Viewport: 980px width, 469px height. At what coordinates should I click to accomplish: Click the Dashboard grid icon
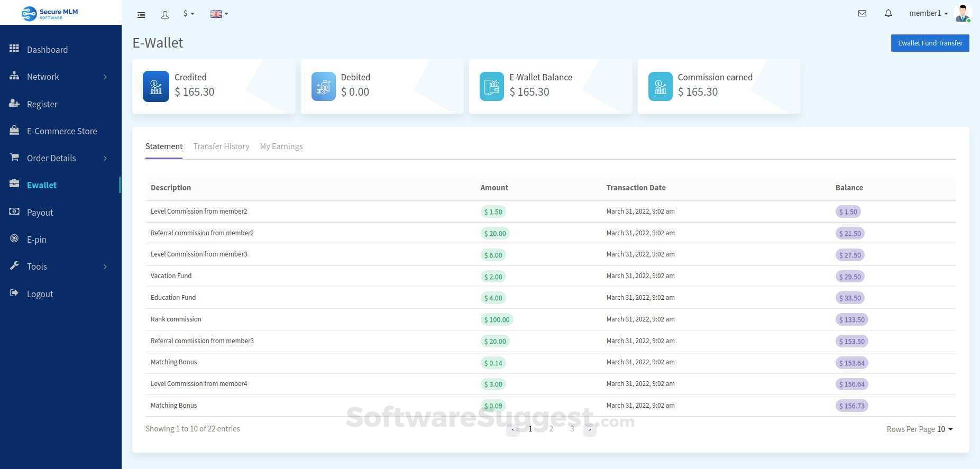(x=14, y=49)
